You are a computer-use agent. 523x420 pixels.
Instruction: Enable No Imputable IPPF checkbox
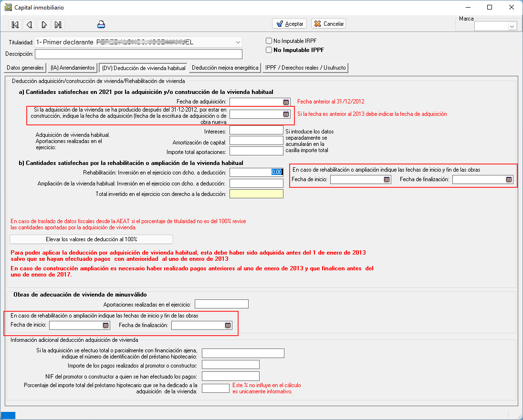pos(269,50)
